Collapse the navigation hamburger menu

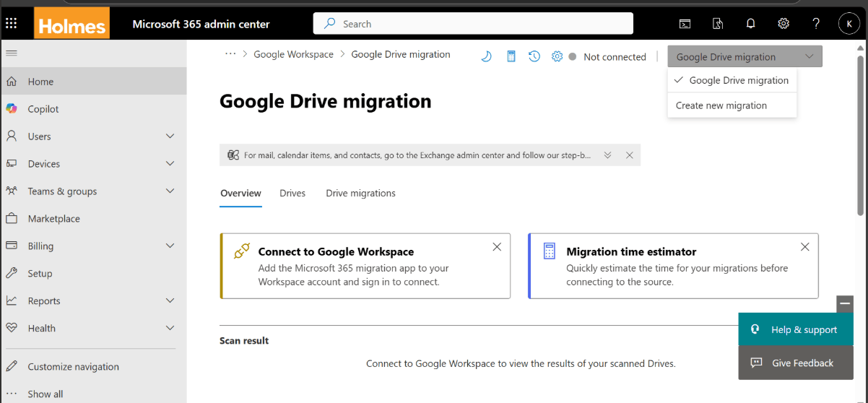tap(12, 53)
